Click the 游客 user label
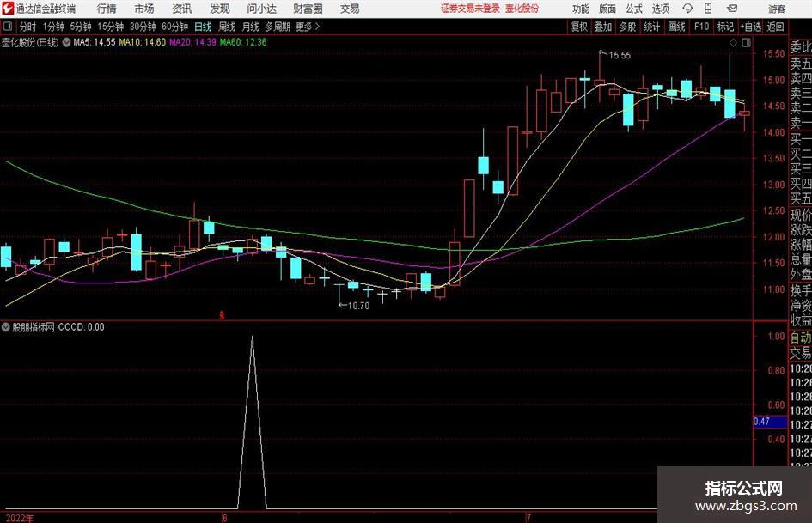Image resolution: width=812 pixels, height=523 pixels. [x=777, y=9]
